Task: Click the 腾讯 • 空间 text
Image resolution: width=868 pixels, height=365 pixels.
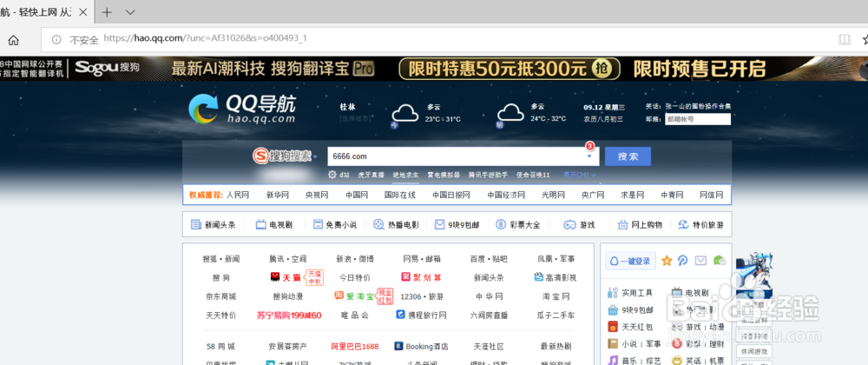Action: pyautogui.click(x=288, y=259)
